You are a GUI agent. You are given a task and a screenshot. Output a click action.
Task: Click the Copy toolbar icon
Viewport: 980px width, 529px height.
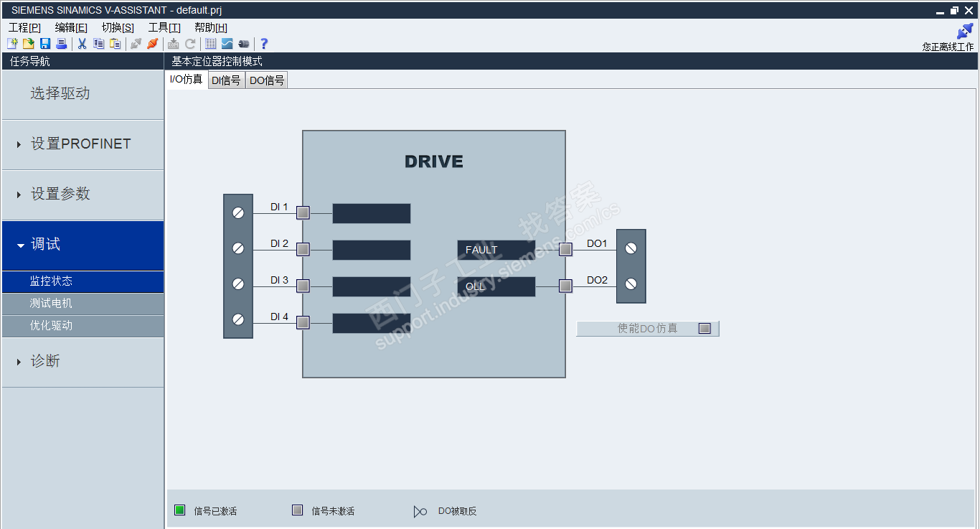click(98, 44)
